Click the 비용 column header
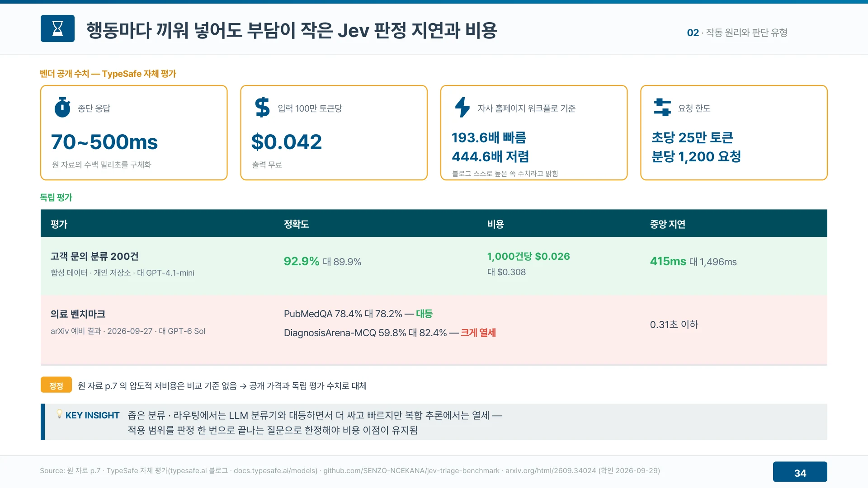This screenshot has width=868, height=488. pos(495,224)
